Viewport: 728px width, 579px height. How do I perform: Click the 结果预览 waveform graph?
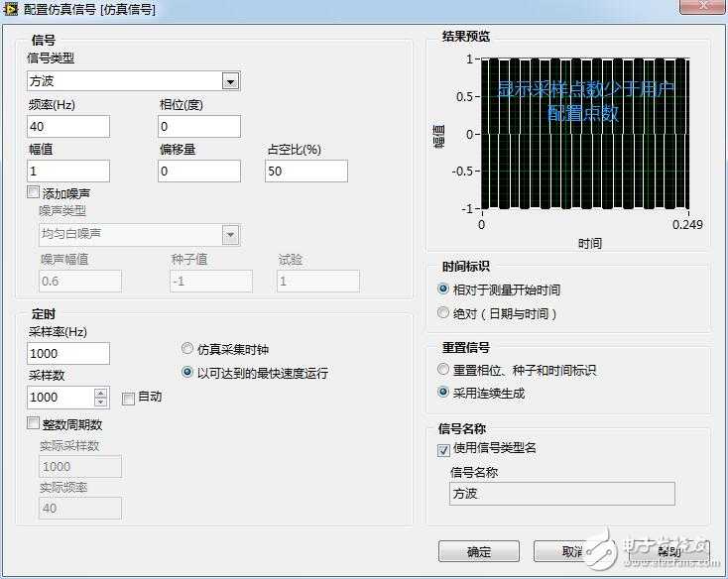585,134
